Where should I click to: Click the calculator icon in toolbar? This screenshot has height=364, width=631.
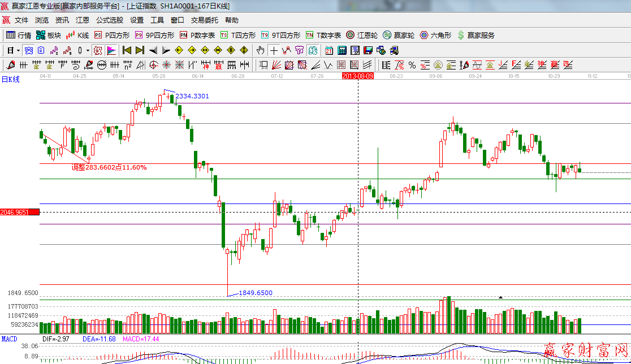[x=342, y=50]
